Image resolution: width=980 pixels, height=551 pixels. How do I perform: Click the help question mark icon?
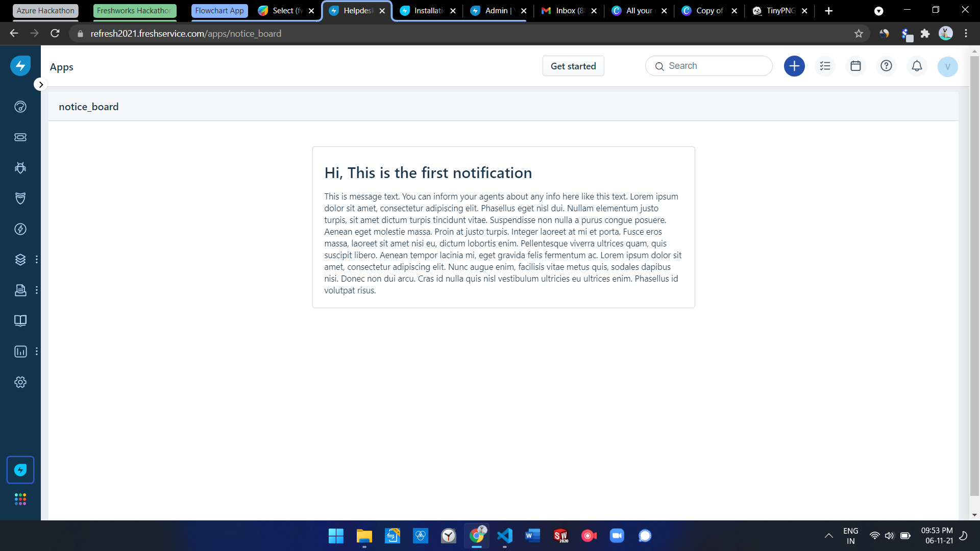886,66
